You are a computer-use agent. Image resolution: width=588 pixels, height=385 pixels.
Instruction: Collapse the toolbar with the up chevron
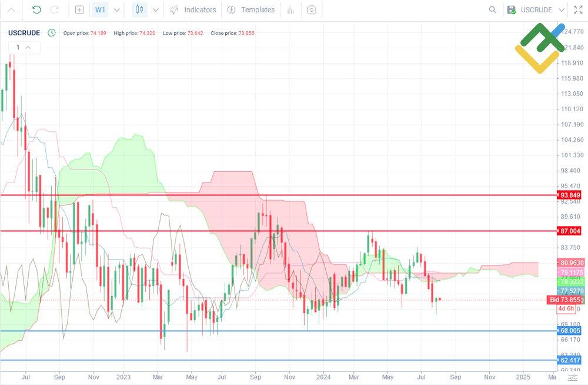11,10
